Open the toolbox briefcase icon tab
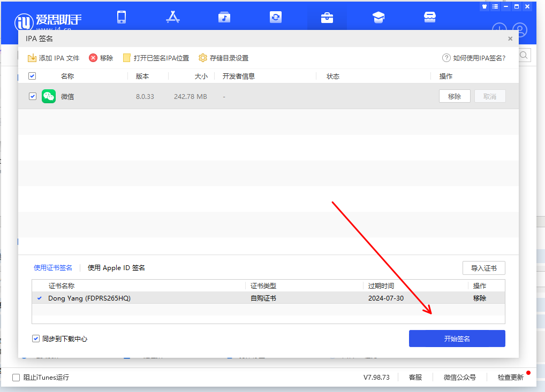This screenshot has height=392, width=545. click(x=327, y=17)
